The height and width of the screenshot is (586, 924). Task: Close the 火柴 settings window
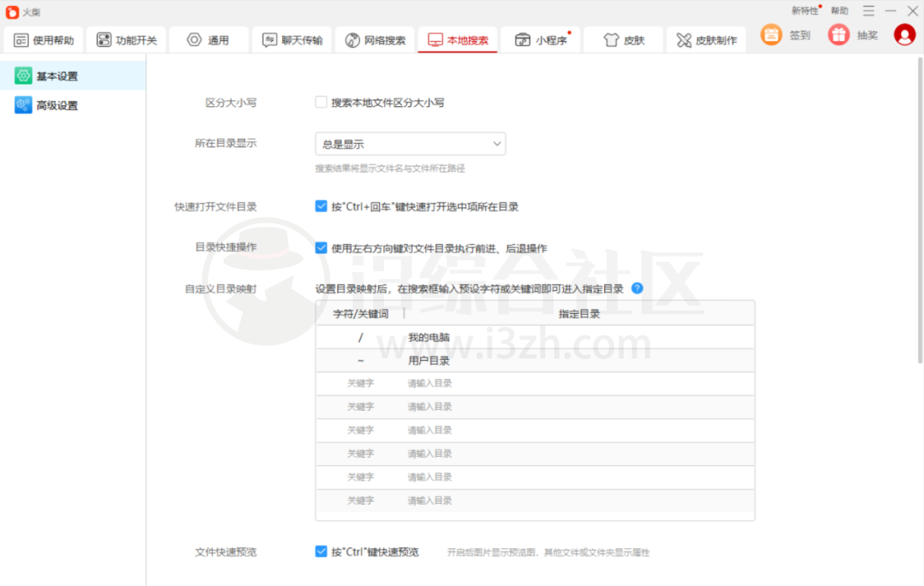tap(912, 10)
